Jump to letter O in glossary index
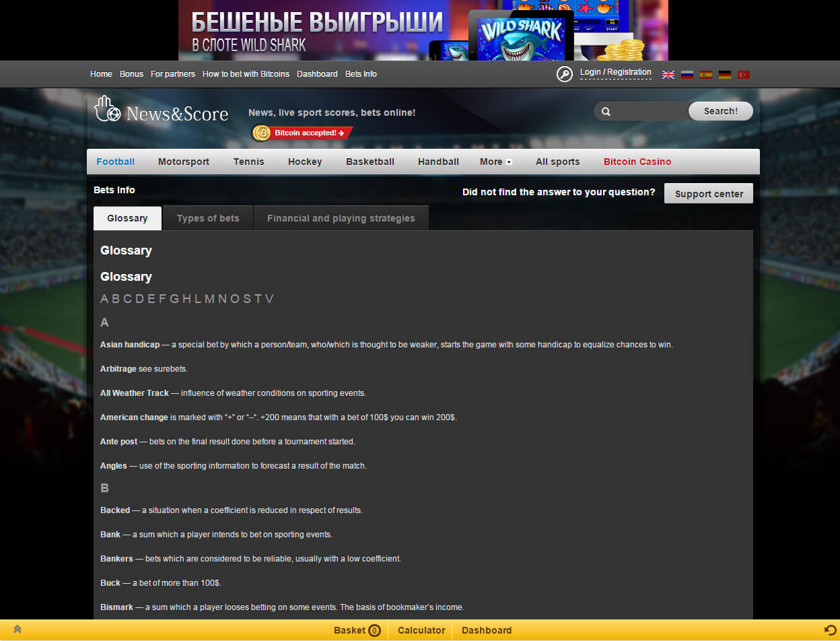Viewport: 840px width, 641px height. click(x=234, y=299)
